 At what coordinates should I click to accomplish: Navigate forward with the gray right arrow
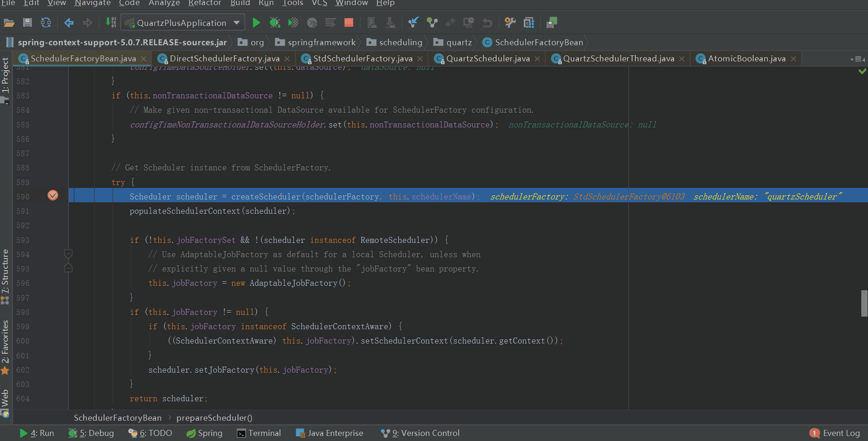tap(87, 23)
